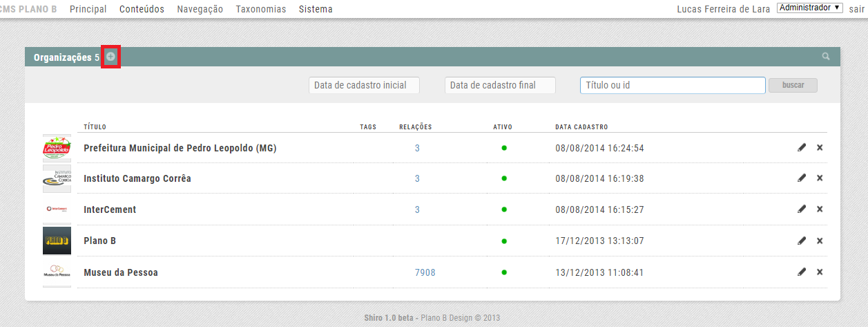
Task: Open Prefeitura Municipal de Pedro Leopoldo (MG) title
Action: pos(180,148)
